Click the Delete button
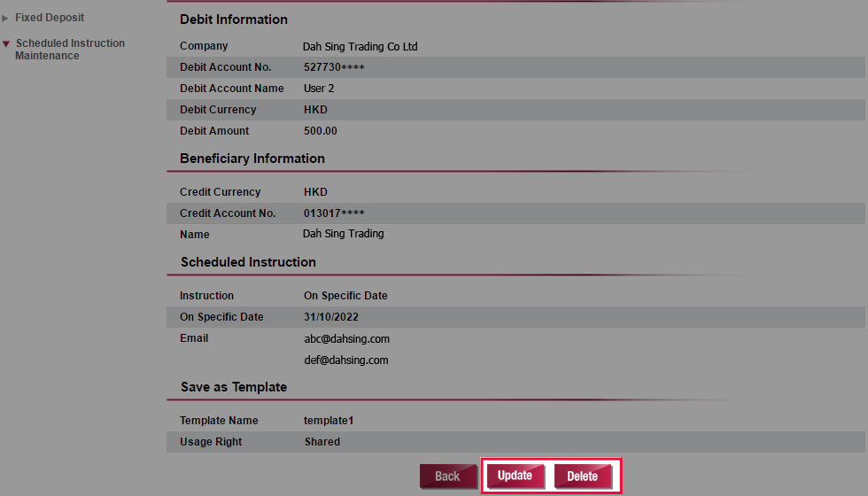The image size is (868, 496). point(583,477)
